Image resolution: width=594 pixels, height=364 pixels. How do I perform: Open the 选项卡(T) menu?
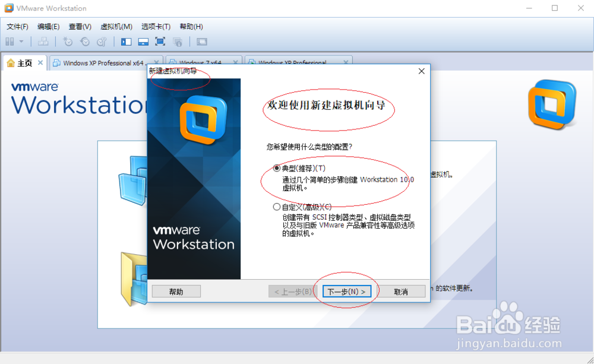156,27
